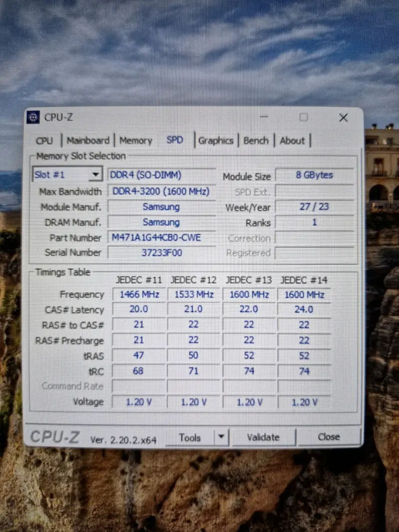Click the CAS# Latency 24.0 cell

click(304, 310)
